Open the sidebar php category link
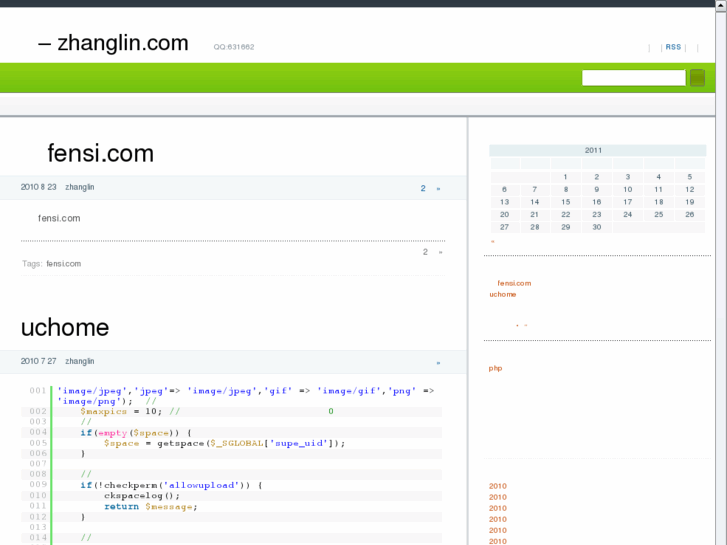 click(x=495, y=368)
